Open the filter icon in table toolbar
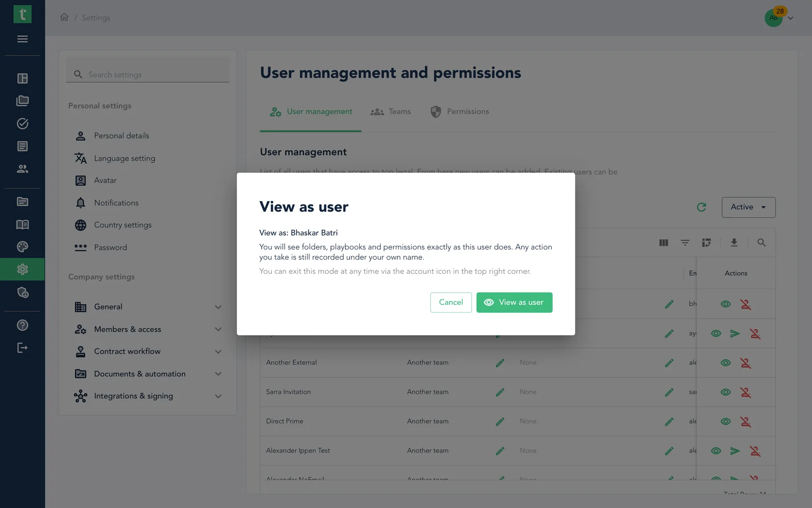812x508 pixels. pos(685,243)
